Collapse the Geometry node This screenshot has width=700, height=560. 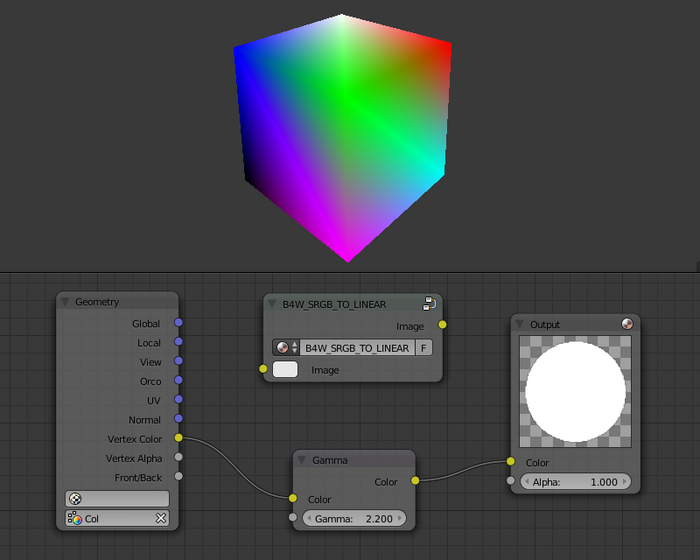[x=66, y=302]
